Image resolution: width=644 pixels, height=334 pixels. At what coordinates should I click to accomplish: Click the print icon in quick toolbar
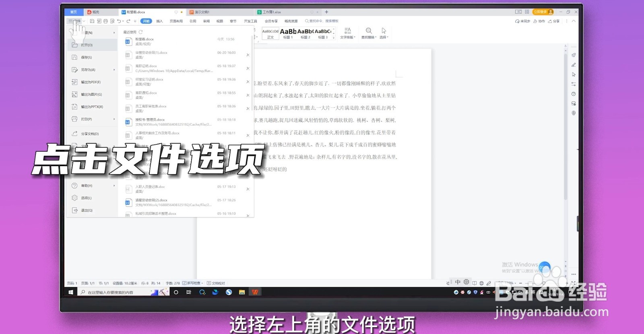pyautogui.click(x=105, y=21)
